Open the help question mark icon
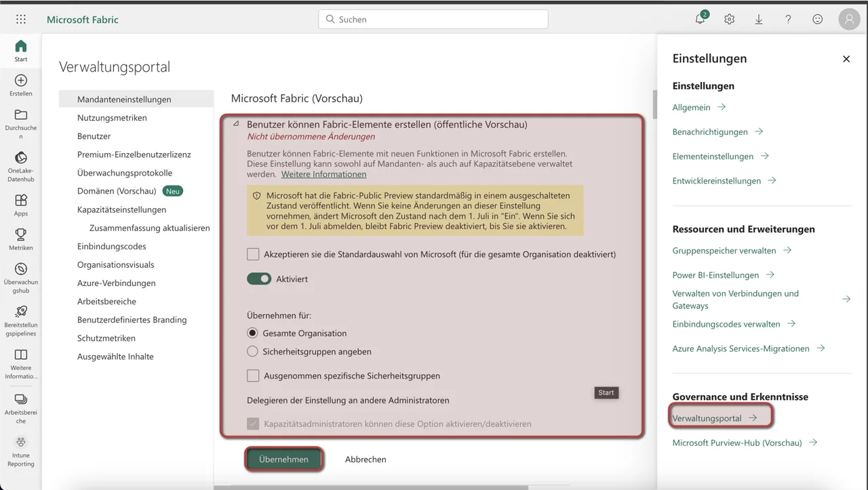The image size is (868, 490). [788, 20]
